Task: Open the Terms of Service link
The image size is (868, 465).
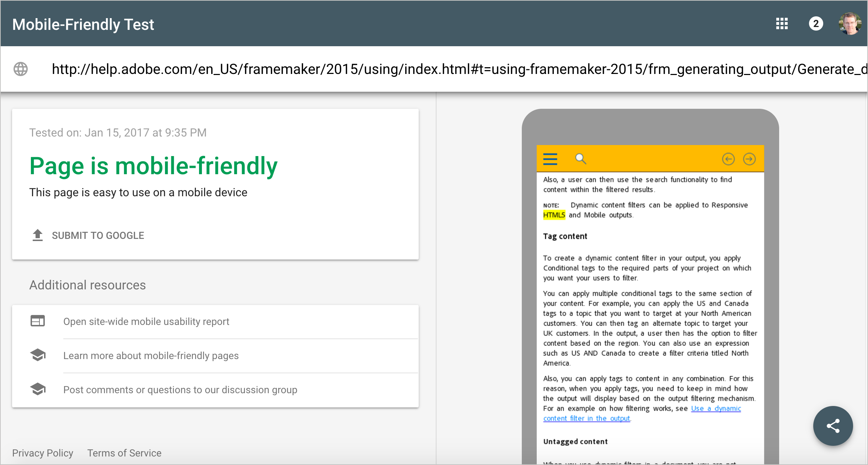Action: click(124, 453)
